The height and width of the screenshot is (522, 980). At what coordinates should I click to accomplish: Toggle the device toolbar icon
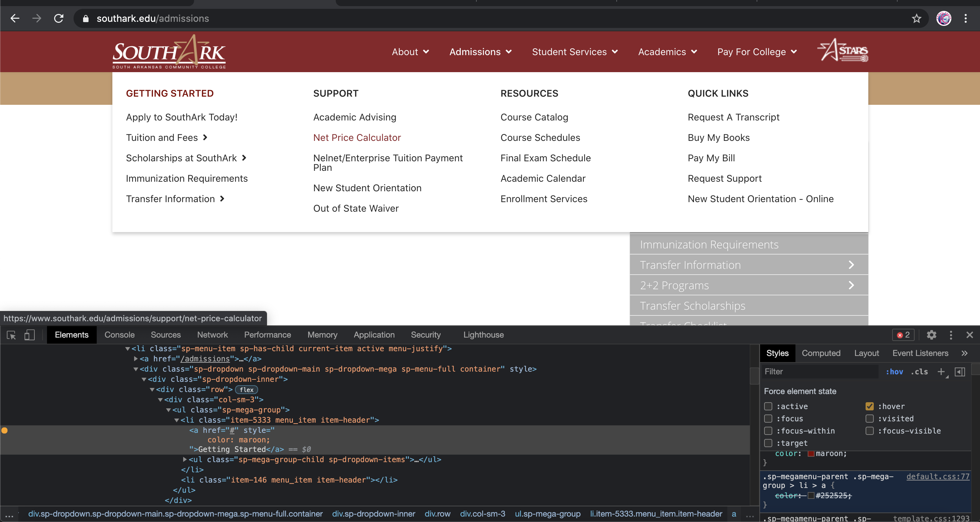point(29,335)
